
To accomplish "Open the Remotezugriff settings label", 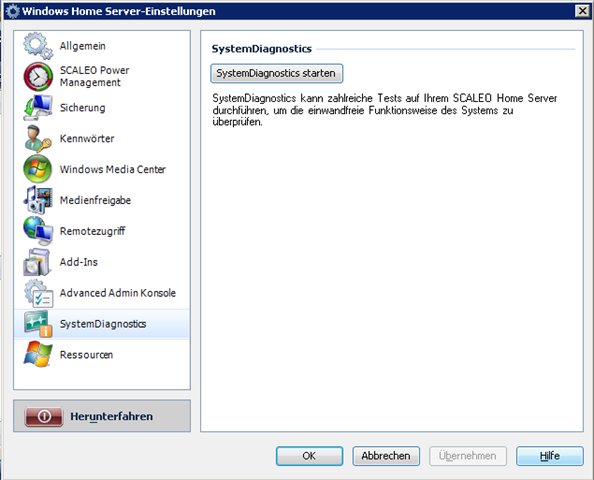I will (x=92, y=231).
